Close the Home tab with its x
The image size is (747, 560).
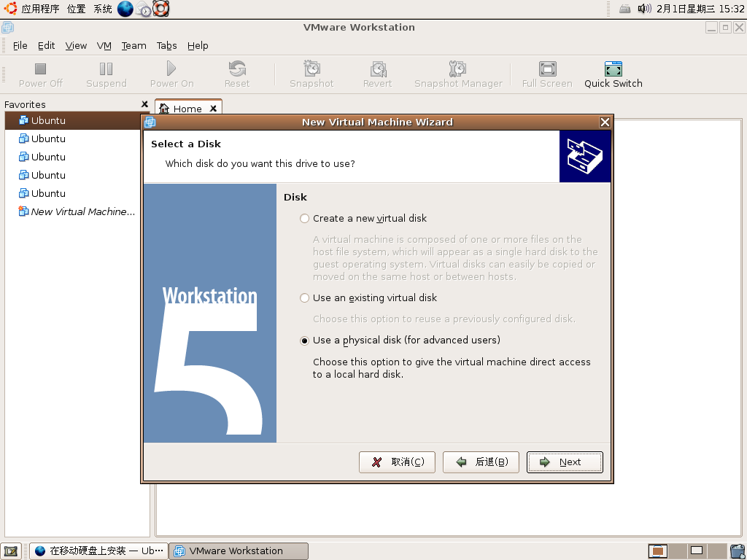(x=214, y=109)
